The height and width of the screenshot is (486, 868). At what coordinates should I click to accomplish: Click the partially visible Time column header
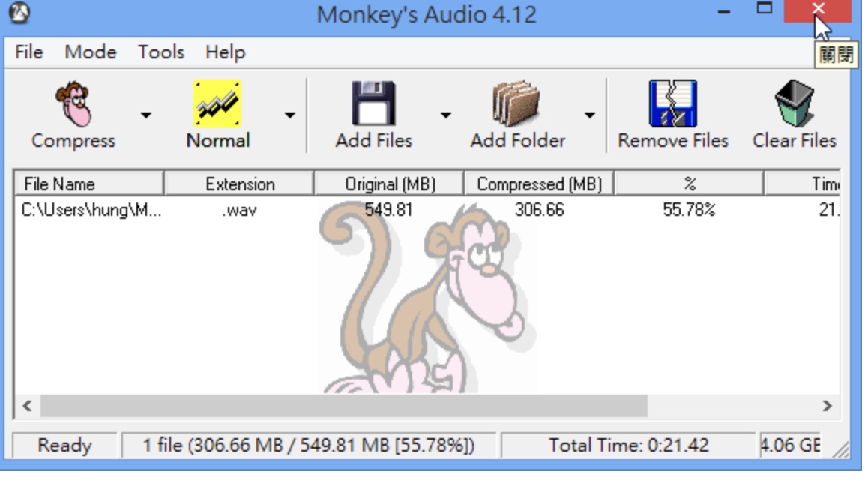pos(802,184)
